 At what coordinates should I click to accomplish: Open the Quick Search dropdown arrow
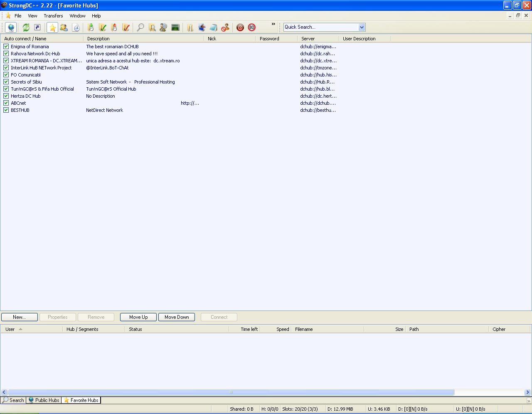pyautogui.click(x=362, y=27)
